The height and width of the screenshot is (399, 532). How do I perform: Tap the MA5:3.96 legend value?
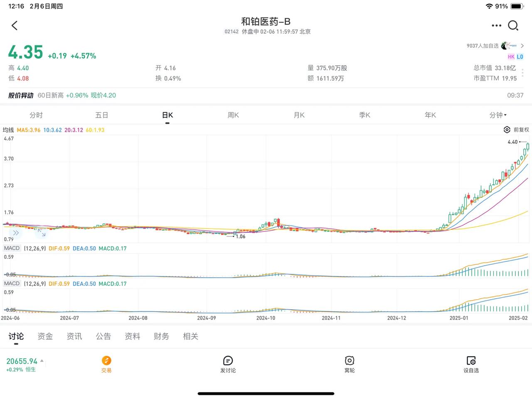coord(29,130)
